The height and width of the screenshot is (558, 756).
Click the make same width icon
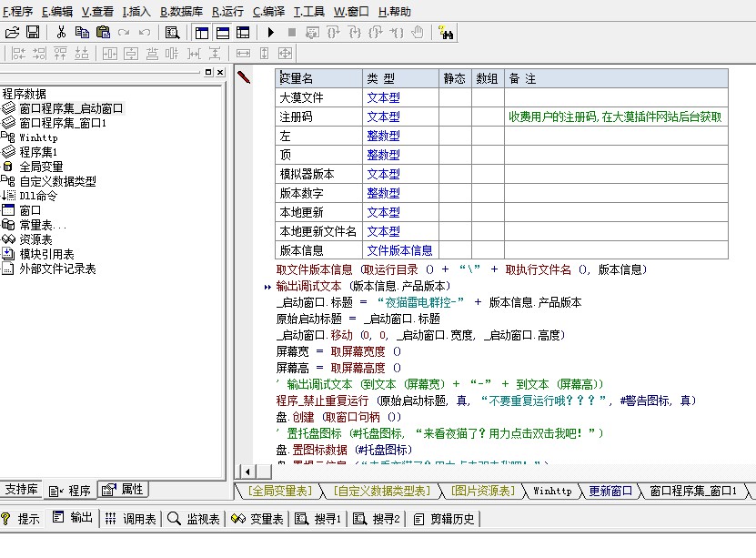click(x=243, y=53)
